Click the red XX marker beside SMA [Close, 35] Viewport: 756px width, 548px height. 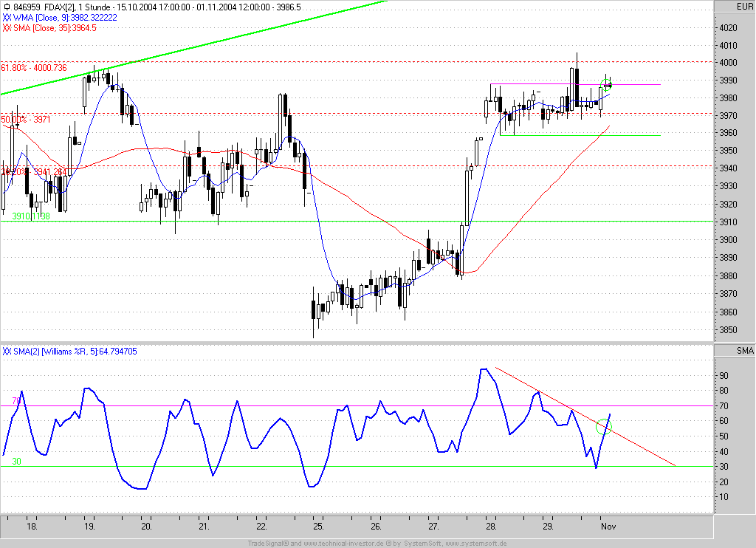click(x=7, y=28)
